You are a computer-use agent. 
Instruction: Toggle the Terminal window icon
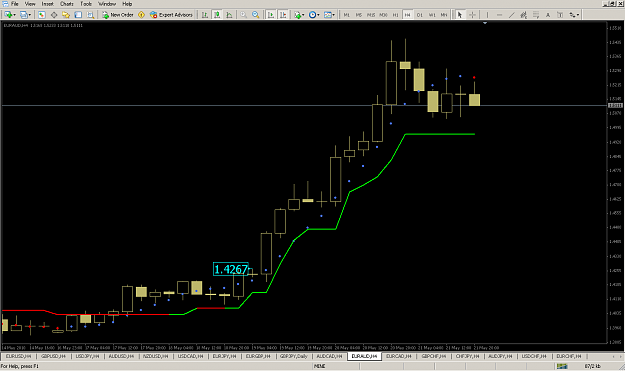pyautogui.click(x=78, y=15)
